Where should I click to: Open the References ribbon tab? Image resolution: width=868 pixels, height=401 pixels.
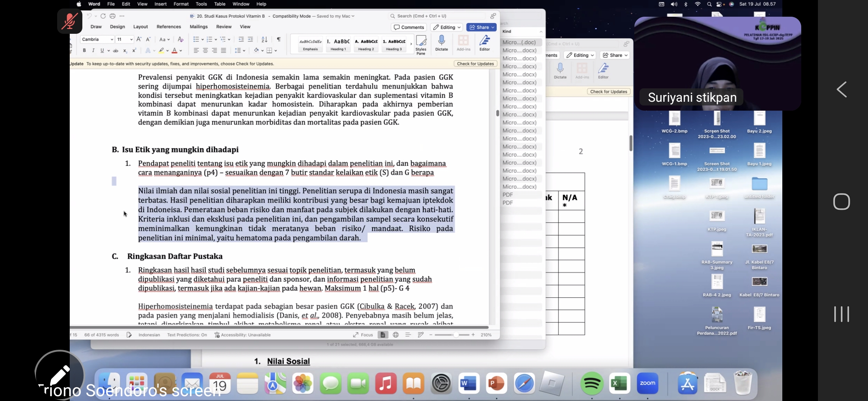[x=169, y=27]
